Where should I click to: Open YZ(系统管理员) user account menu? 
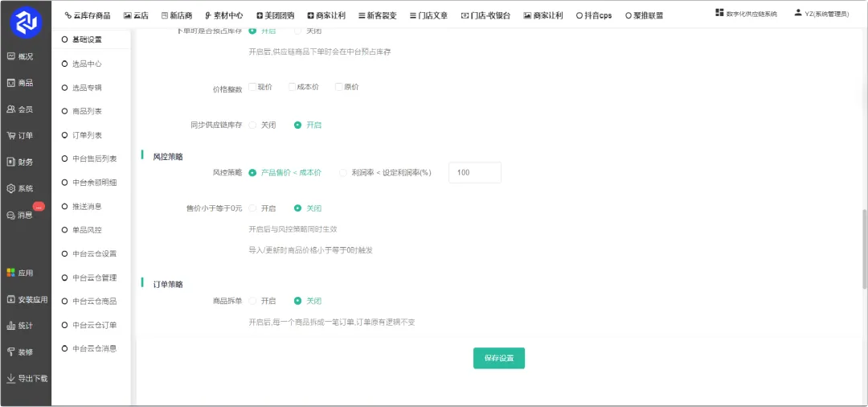(x=821, y=14)
